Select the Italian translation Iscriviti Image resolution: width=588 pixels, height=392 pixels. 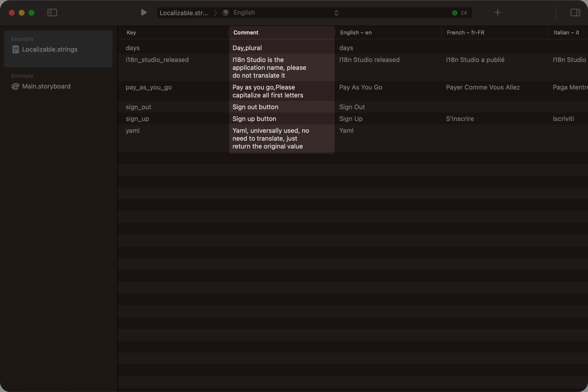click(x=563, y=118)
